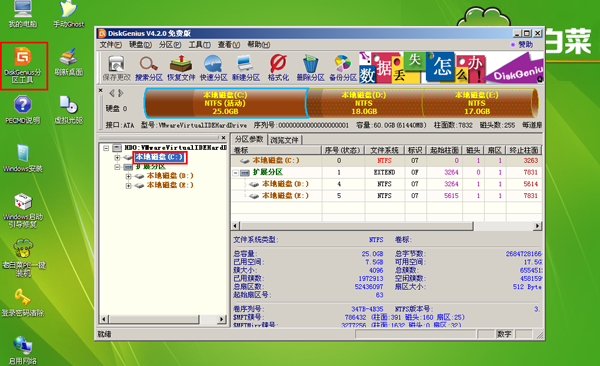Open the 手动Ghost desktop icon

[x=68, y=15]
